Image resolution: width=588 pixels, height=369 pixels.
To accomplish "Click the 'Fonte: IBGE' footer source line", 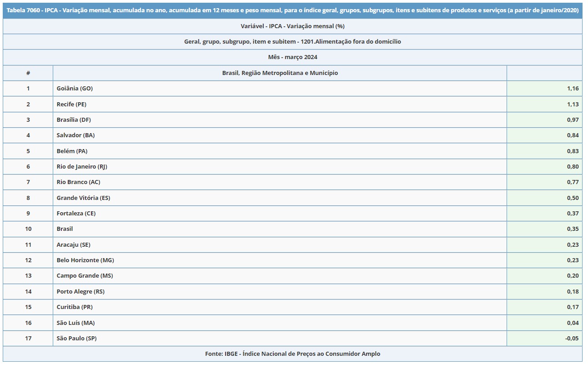I will point(292,354).
